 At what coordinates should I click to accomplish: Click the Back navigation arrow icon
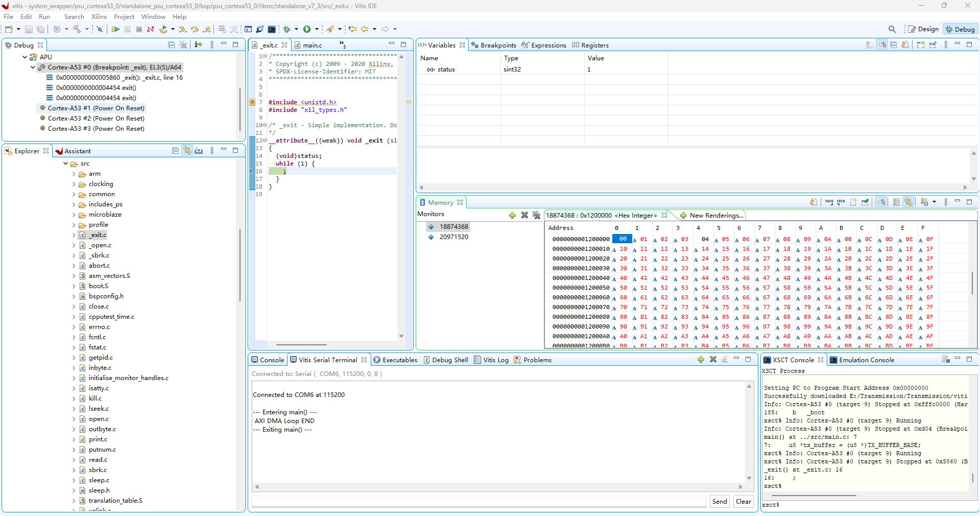tap(365, 29)
